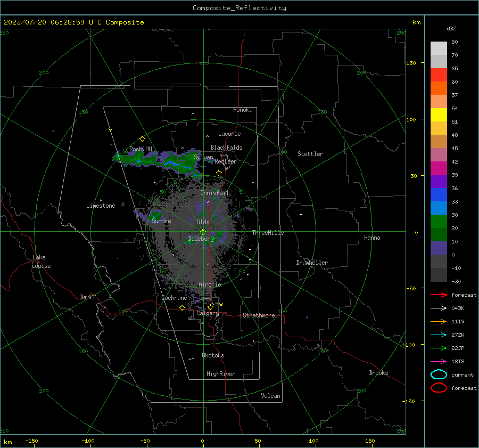
Task: Click the yellow diamond marker below Cochrane
Action: (183, 307)
